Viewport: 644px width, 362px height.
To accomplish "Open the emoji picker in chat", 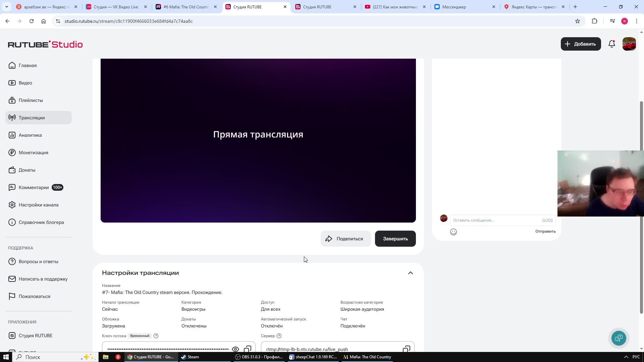I will (x=453, y=232).
